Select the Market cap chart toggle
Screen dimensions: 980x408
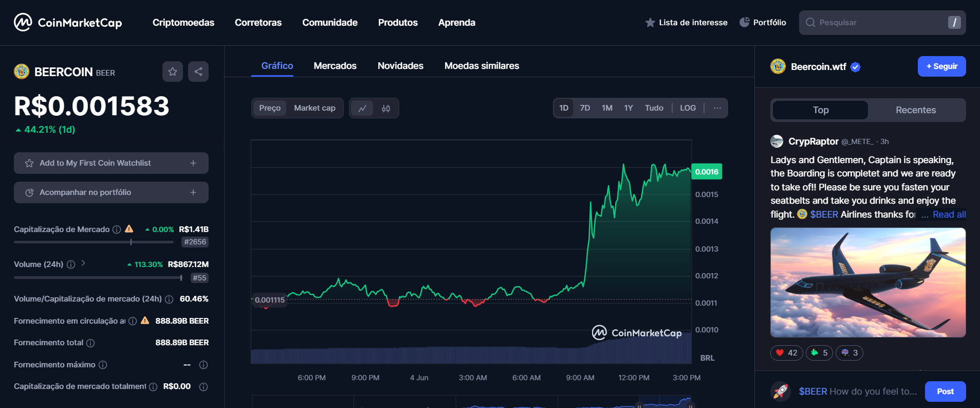pos(315,108)
